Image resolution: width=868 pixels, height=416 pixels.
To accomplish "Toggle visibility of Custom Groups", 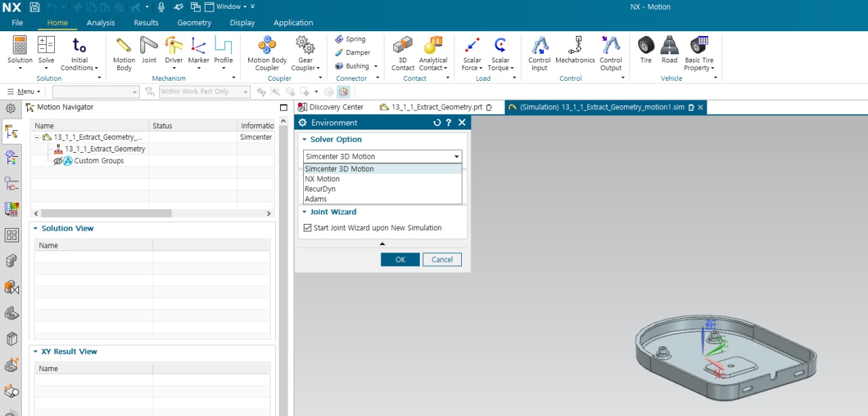I will point(58,161).
